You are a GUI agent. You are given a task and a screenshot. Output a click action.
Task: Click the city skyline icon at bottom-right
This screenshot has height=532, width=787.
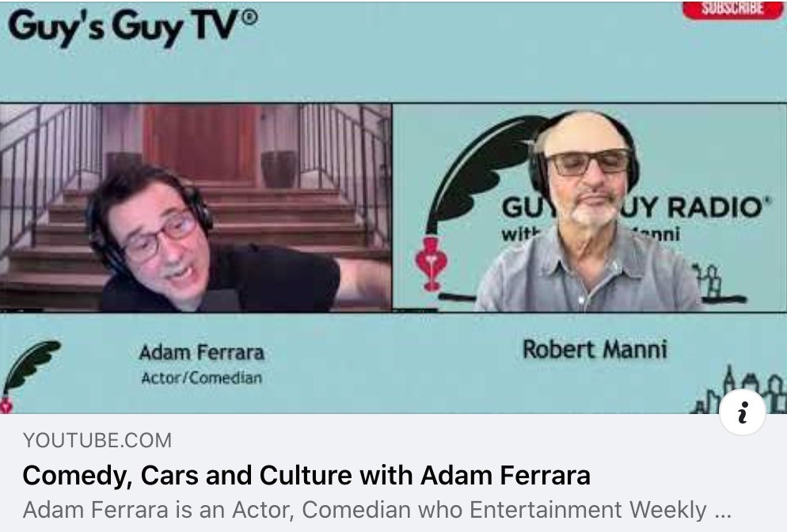[738, 389]
